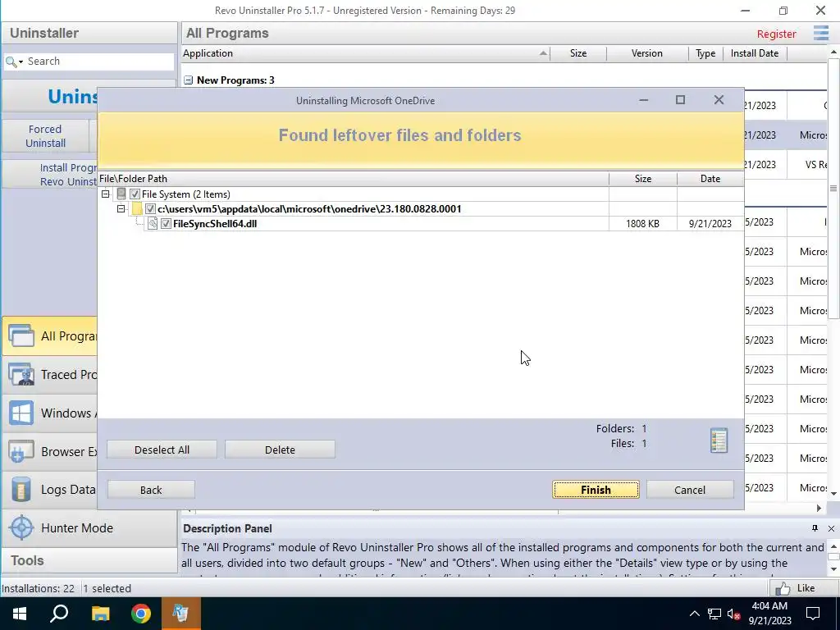Click the muted volume tray icon
The width and height of the screenshot is (840, 630).
(733, 614)
